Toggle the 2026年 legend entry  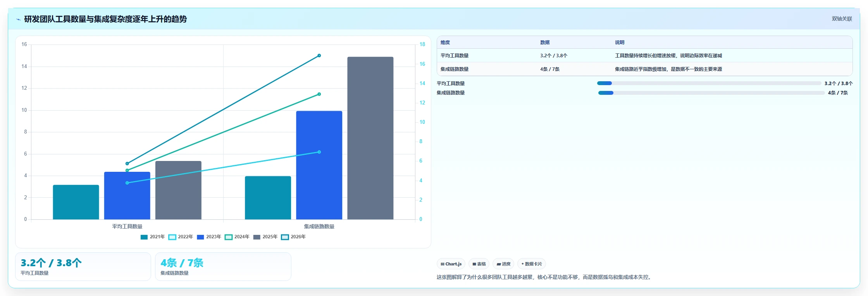pyautogui.click(x=293, y=237)
